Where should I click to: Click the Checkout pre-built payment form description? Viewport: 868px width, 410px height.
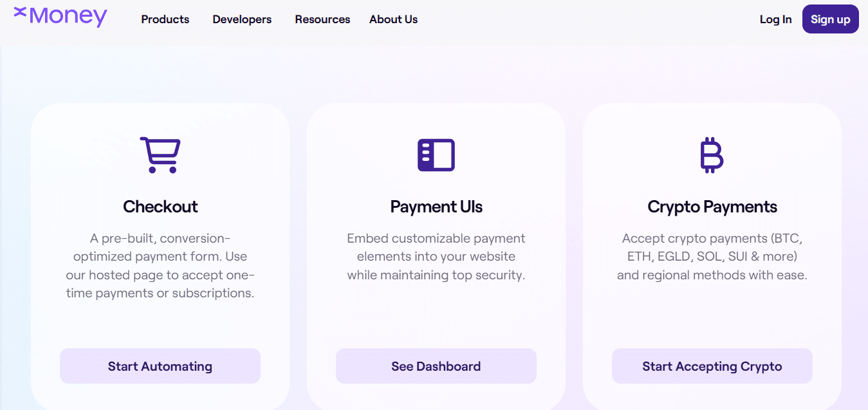(160, 266)
